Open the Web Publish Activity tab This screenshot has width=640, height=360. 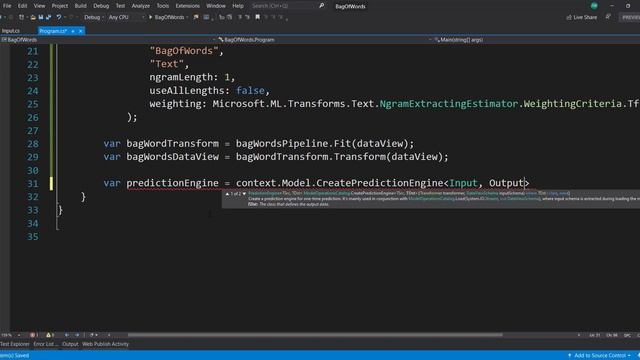coord(105,344)
